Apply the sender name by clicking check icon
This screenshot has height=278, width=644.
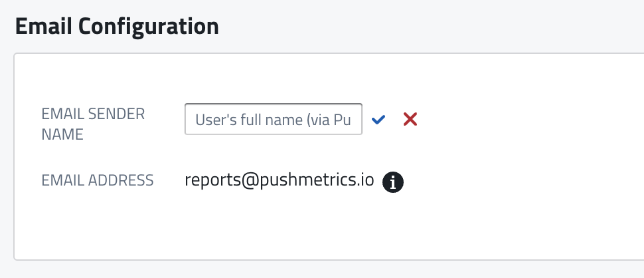378,120
